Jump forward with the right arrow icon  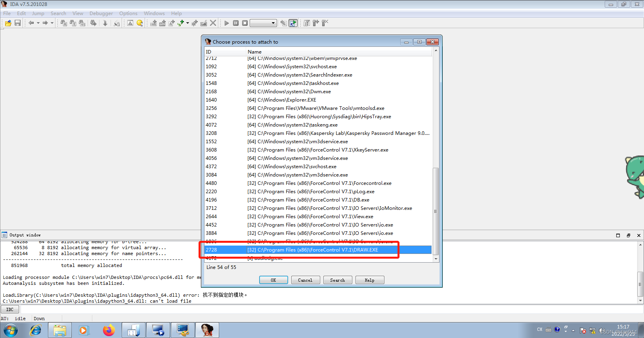45,23
